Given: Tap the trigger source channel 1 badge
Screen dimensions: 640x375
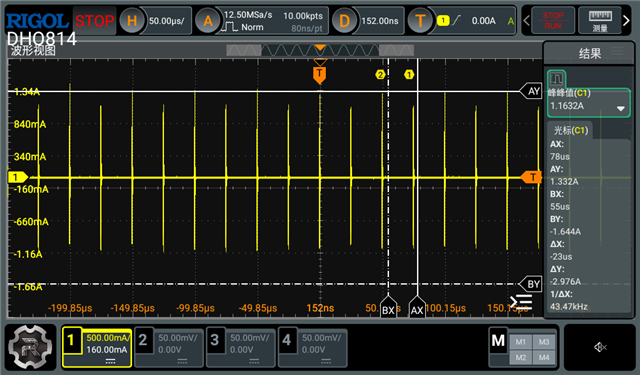Looking at the screenshot, I should tap(443, 20).
